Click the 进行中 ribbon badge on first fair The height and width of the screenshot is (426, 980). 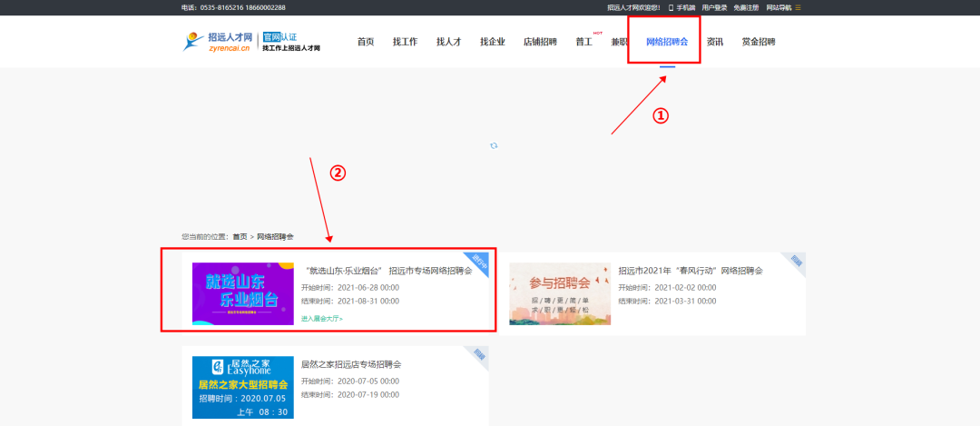477,263
